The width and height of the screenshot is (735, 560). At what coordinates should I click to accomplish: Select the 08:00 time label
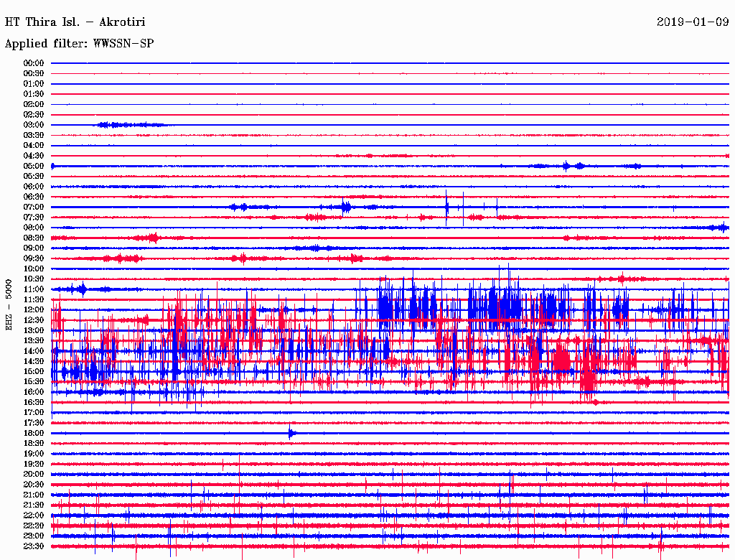(x=33, y=228)
